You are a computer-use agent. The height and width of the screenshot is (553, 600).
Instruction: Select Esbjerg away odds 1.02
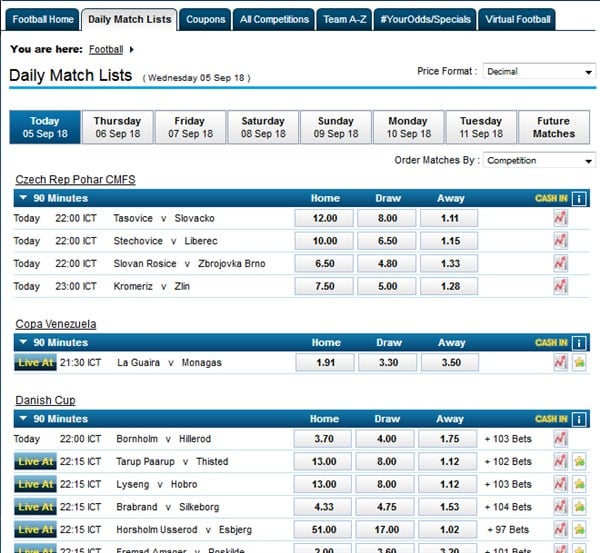pos(448,530)
